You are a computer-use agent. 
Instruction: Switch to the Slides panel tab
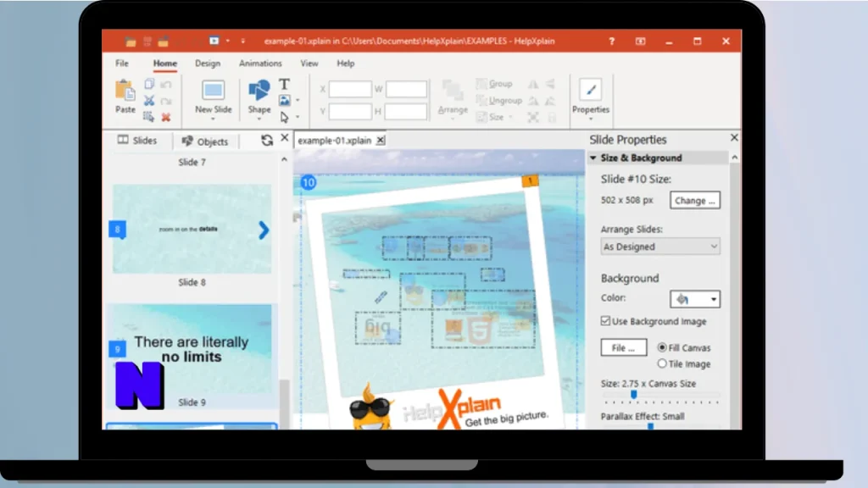(137, 141)
